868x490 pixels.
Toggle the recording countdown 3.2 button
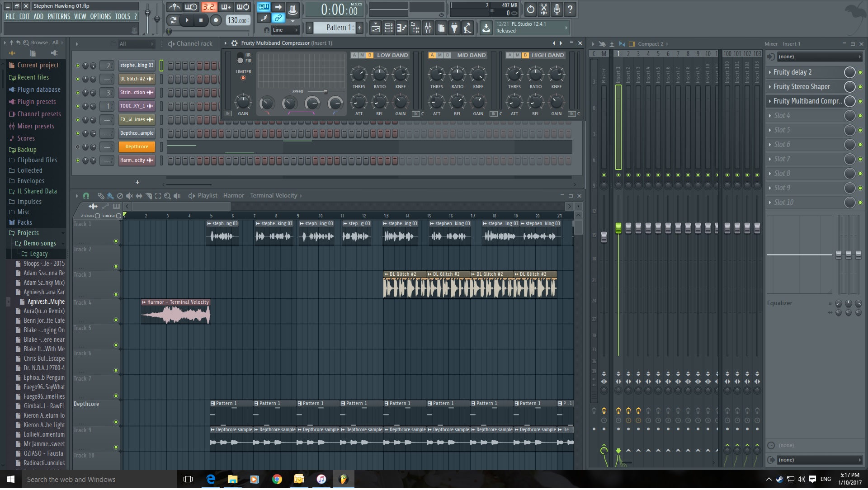point(208,7)
